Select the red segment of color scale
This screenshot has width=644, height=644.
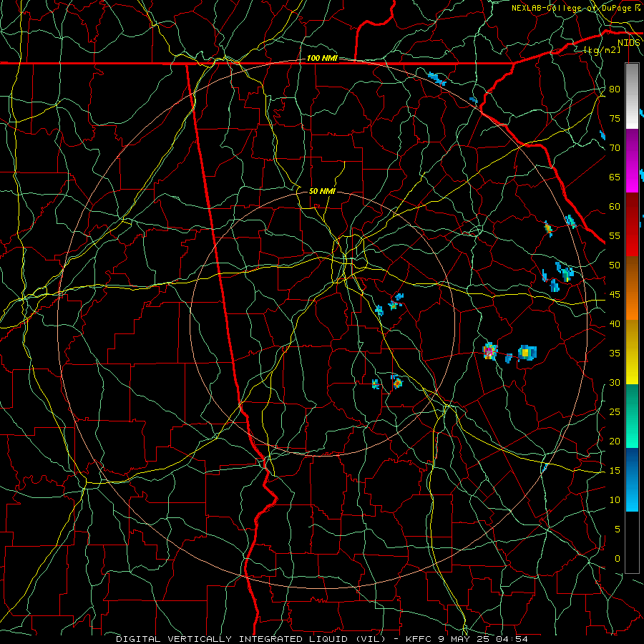tap(632, 225)
